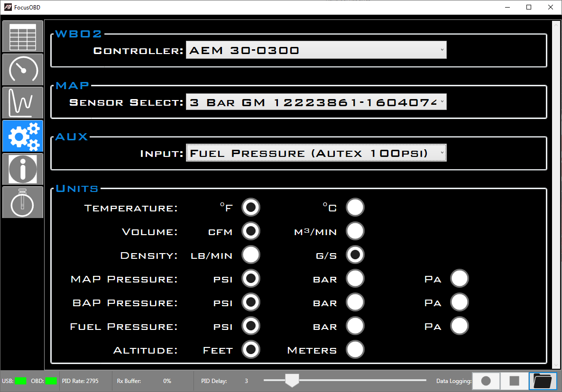Close the FocusOBD window
Screen dimensions: 562x392
coord(551,7)
